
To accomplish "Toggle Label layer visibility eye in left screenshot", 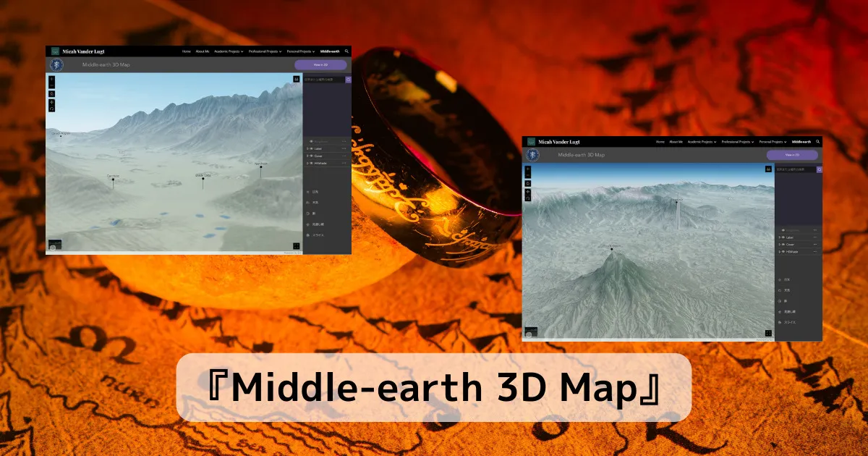I will click(x=312, y=148).
